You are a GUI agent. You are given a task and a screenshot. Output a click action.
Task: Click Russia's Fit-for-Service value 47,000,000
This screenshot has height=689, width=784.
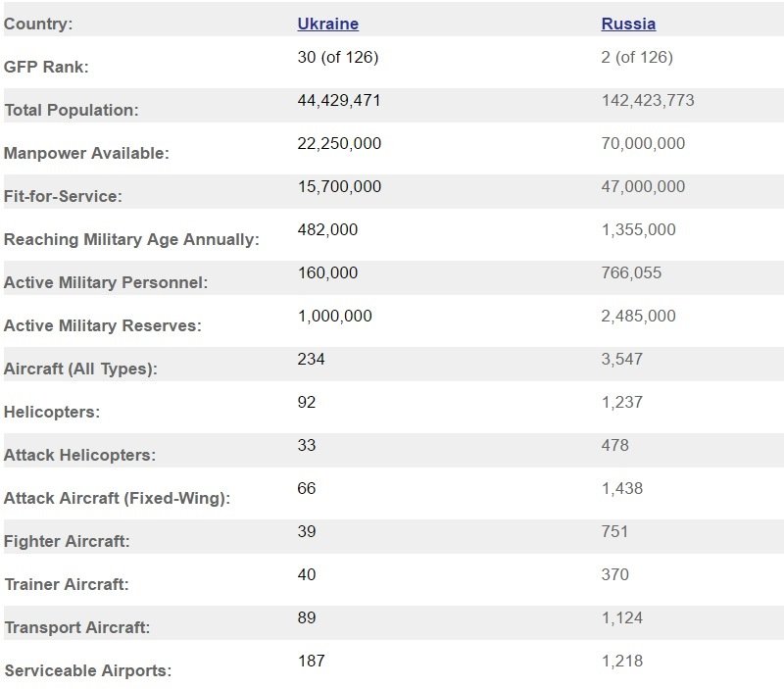tap(643, 186)
